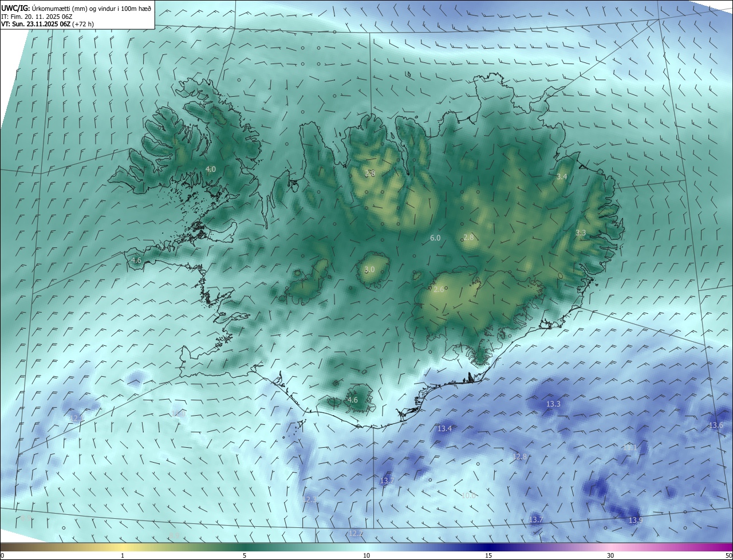Screen dimensions: 733x560
Task: Click the 4.6 label on the southern glacier
Action: point(353,400)
